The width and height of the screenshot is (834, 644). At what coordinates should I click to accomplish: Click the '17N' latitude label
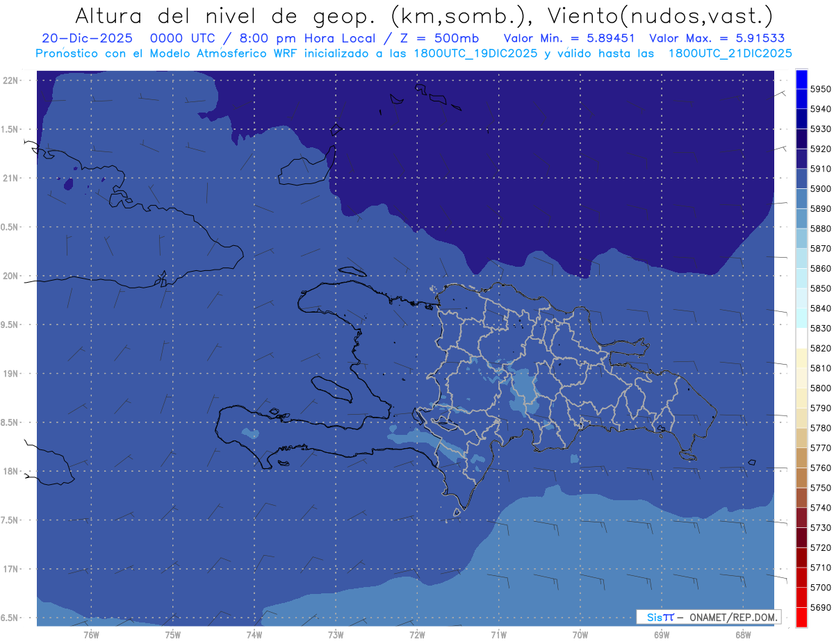pyautogui.click(x=11, y=569)
